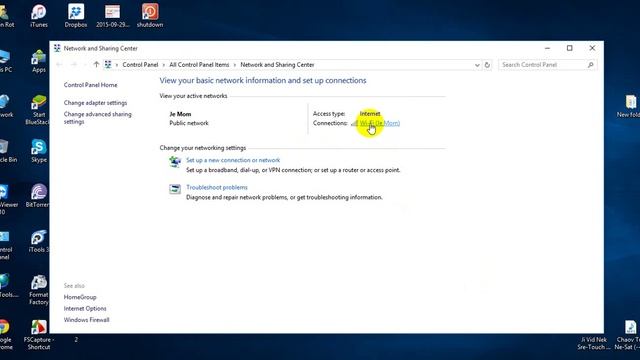Open Control Panel Home link
This screenshot has width=640, height=360.
pos(91,85)
